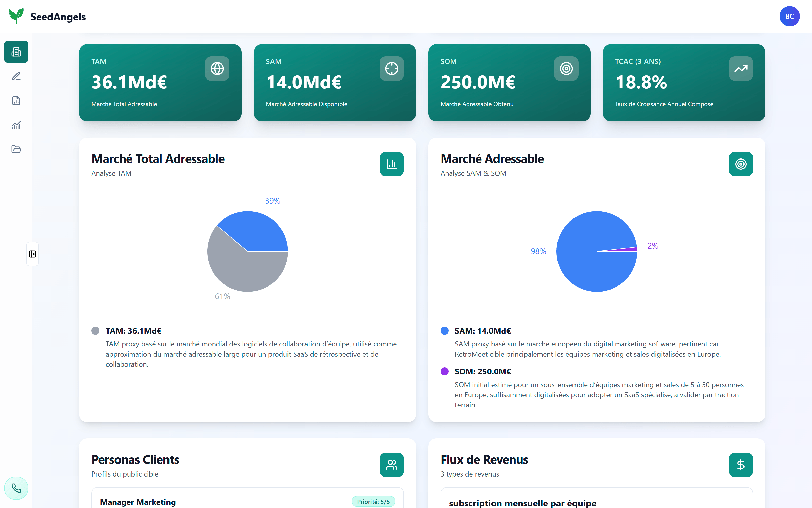
Task: Open the report file sidebar icon
Action: click(x=16, y=101)
